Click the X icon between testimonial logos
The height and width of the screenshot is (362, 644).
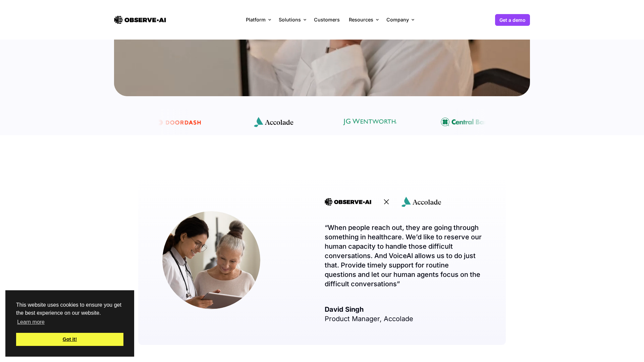386,202
